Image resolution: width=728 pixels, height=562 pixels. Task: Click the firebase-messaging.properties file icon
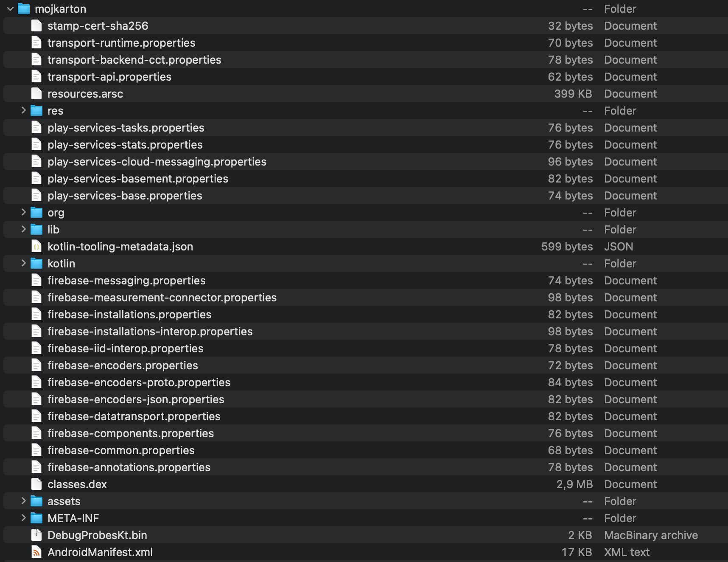pyautogui.click(x=36, y=280)
